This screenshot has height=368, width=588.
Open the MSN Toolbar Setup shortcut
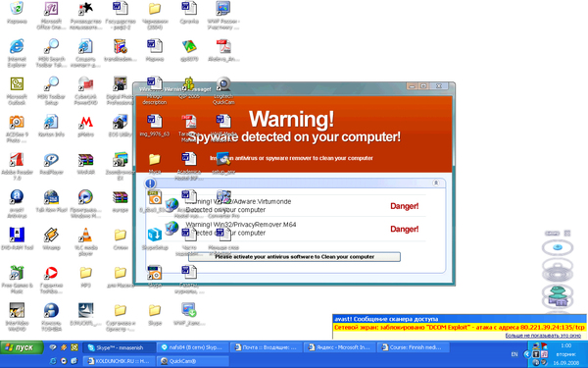click(51, 83)
